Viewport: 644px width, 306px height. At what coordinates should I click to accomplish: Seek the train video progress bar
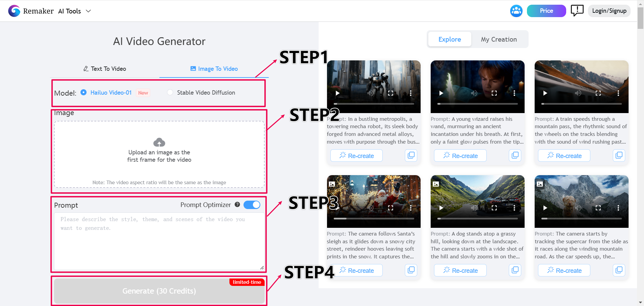pyautogui.click(x=582, y=104)
